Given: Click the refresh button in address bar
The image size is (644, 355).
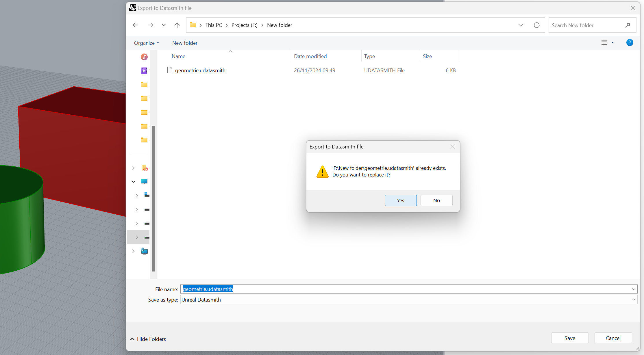Looking at the screenshot, I should click(x=536, y=25).
